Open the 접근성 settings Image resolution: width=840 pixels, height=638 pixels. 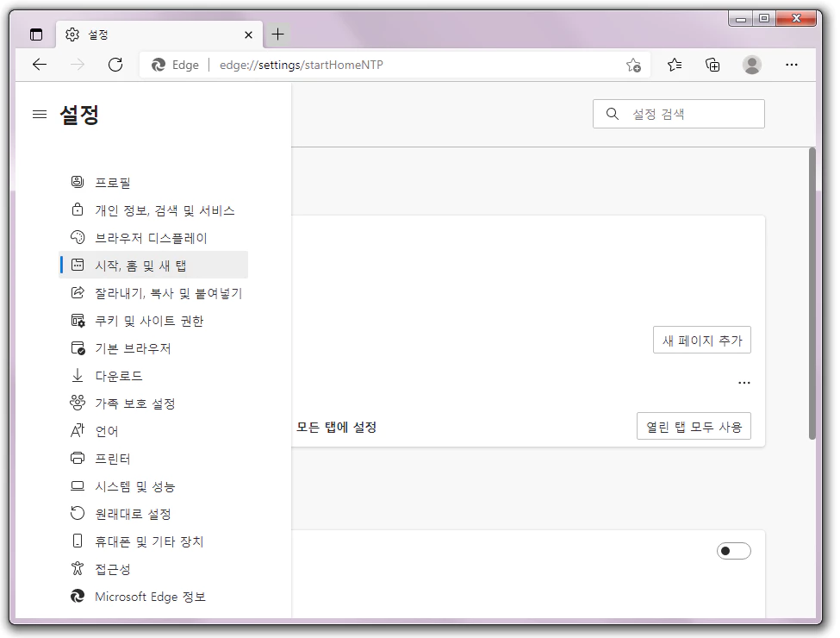coord(153,569)
